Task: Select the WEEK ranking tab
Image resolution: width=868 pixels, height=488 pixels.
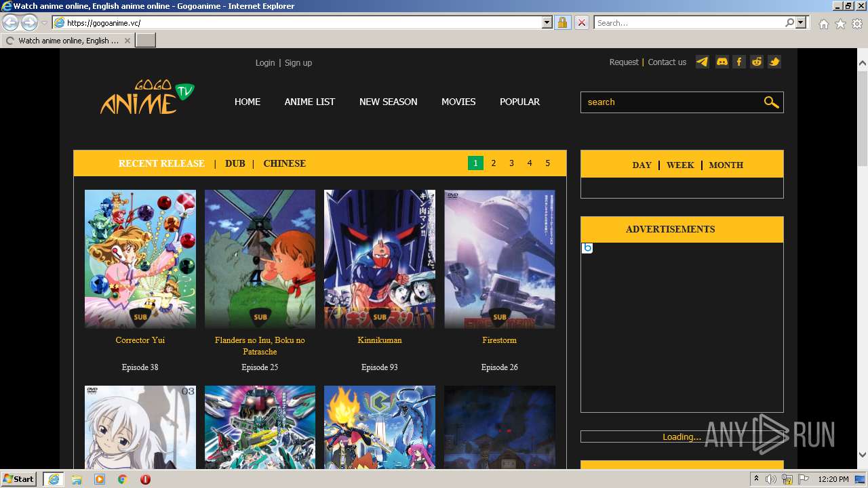Action: [x=680, y=165]
